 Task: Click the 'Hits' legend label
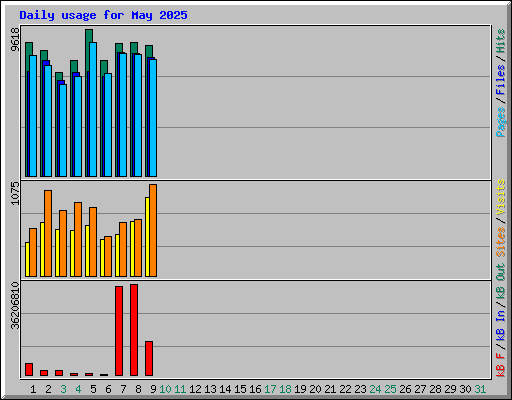(501, 41)
